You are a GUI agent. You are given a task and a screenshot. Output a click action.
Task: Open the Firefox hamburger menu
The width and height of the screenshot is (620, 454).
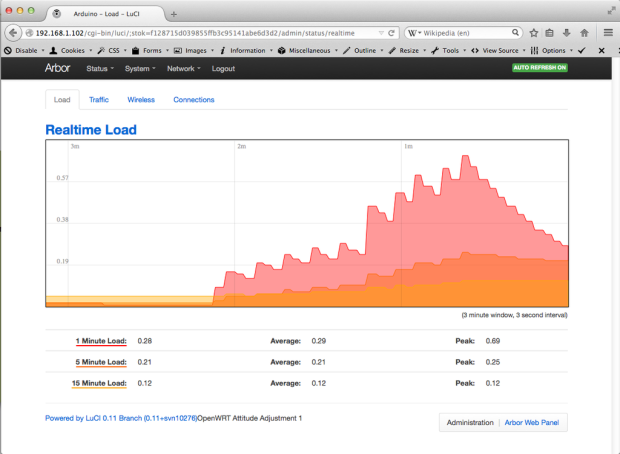click(608, 33)
